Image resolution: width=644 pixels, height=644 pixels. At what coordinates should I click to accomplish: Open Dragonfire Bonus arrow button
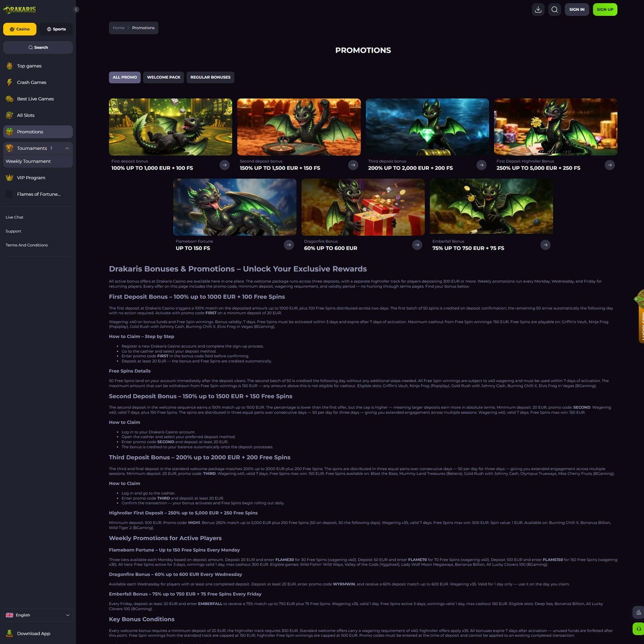[x=417, y=245]
